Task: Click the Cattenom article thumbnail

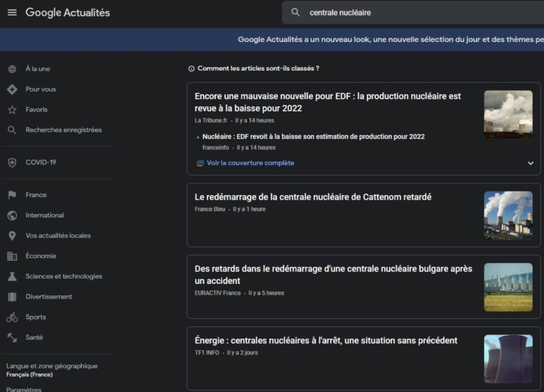Action: pyautogui.click(x=508, y=216)
